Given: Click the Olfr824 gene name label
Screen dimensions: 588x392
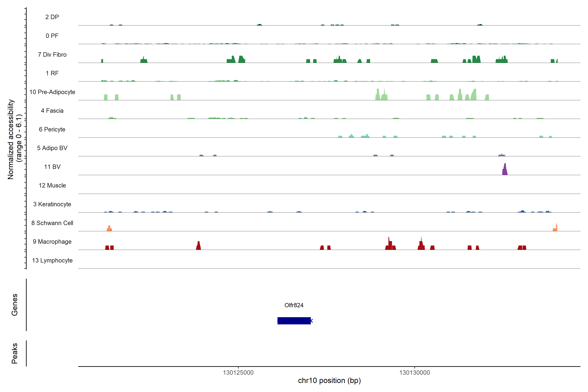Looking at the screenshot, I should coord(294,305).
